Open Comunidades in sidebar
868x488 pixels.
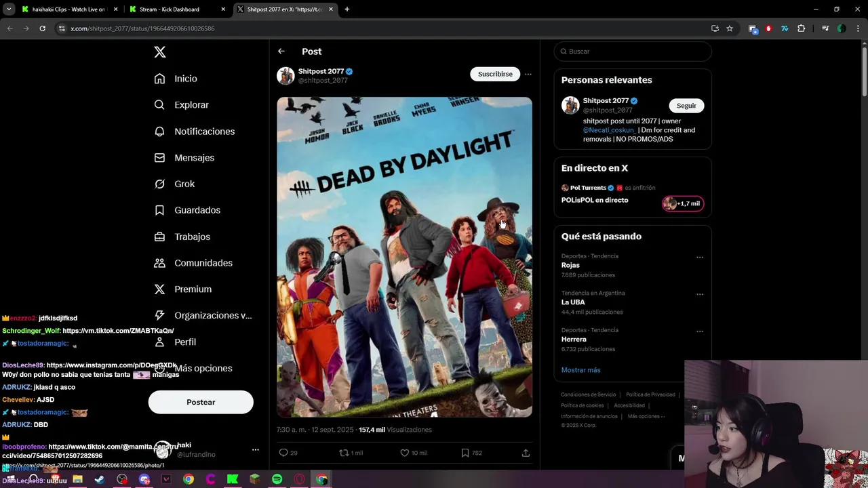point(193,263)
